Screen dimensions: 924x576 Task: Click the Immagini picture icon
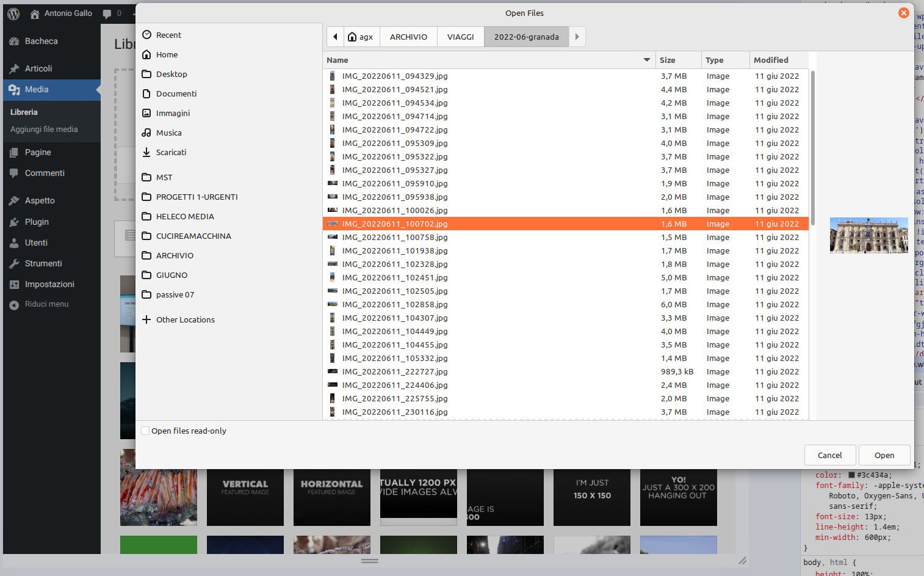click(x=146, y=113)
